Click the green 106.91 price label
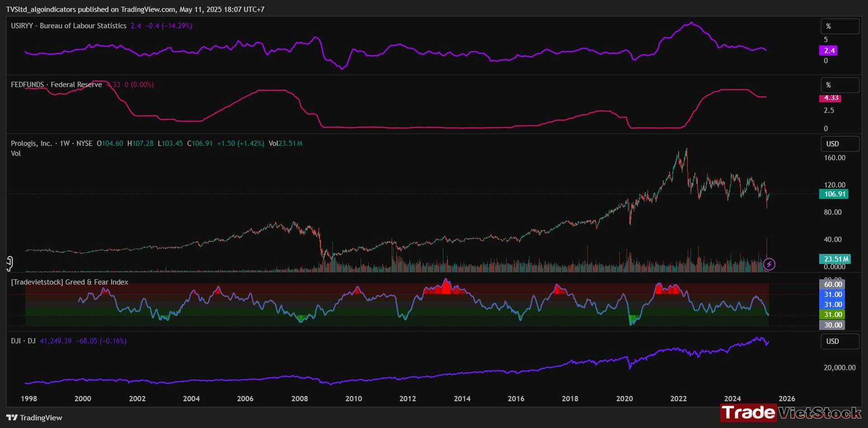This screenshot has width=868, height=428. pos(834,194)
